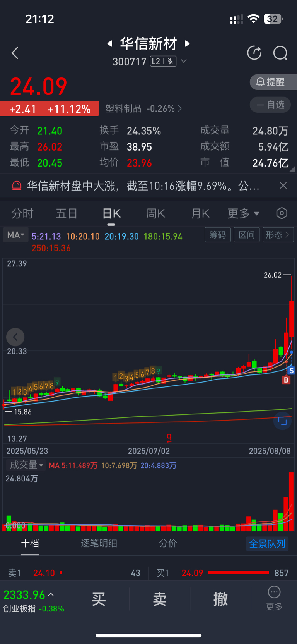Viewport: 297px width, 644px height.
Task: Tap the red B buy marker
Action: tap(286, 380)
